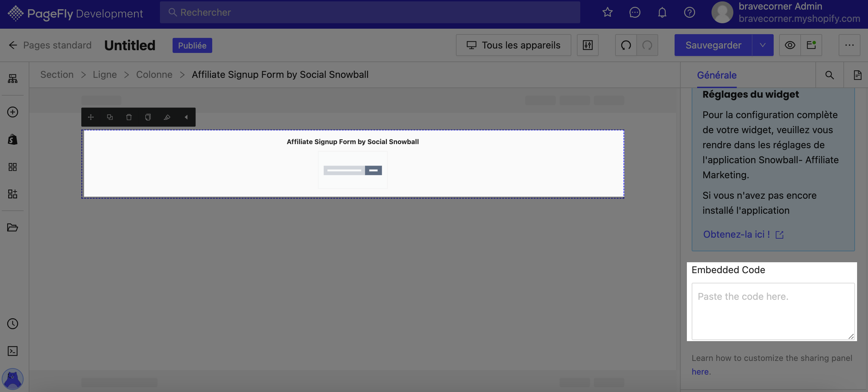Open the 'here' sharing panel link
The height and width of the screenshot is (392, 868).
tap(700, 372)
